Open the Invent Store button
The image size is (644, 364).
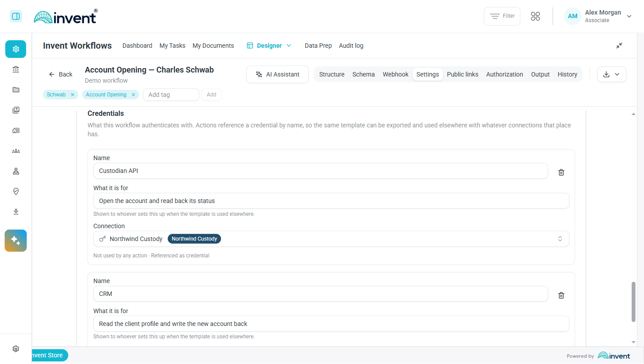[x=50, y=355]
